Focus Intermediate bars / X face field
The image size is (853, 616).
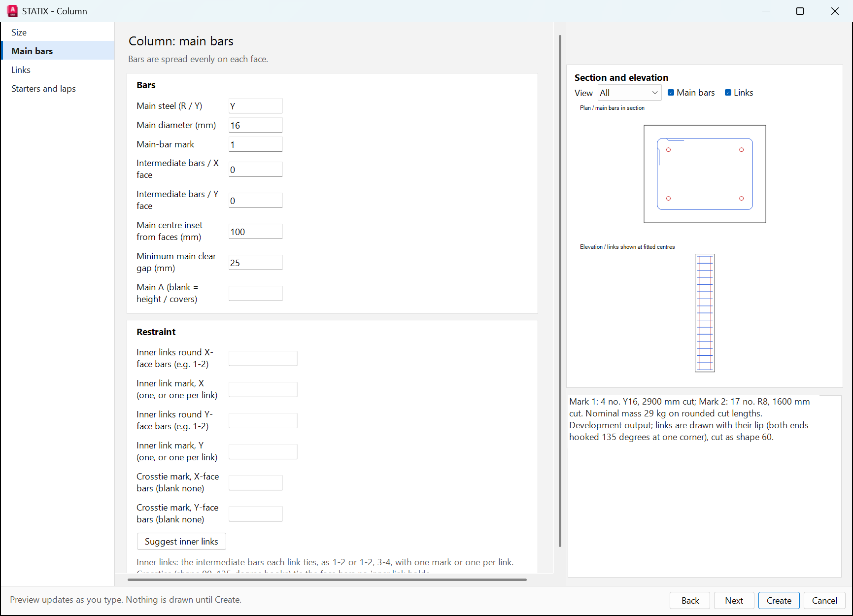(x=255, y=170)
